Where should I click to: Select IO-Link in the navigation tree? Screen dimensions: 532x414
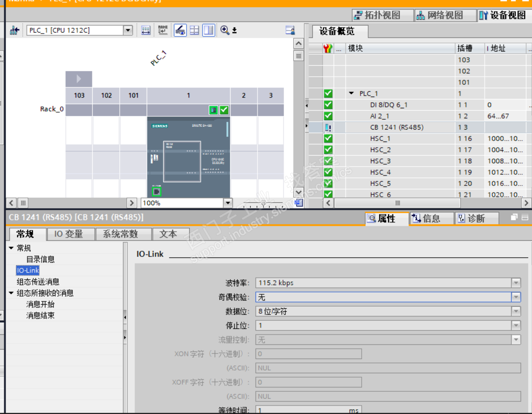(x=28, y=271)
